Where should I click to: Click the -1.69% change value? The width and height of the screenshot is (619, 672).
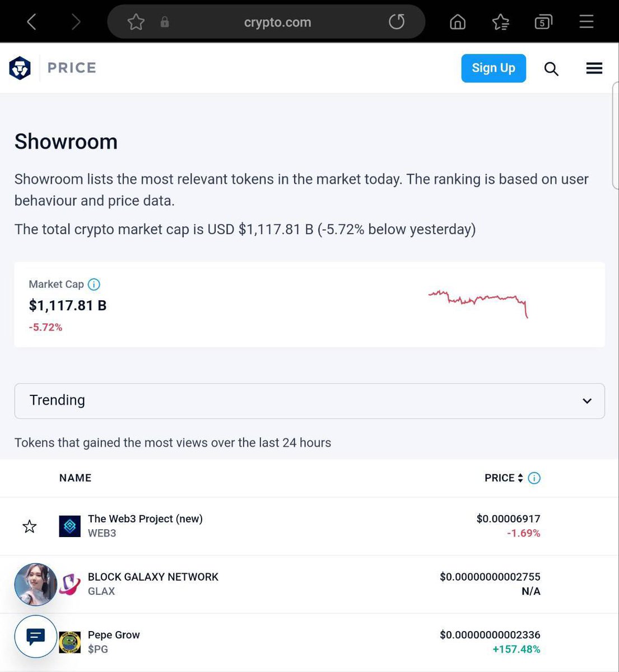(523, 534)
